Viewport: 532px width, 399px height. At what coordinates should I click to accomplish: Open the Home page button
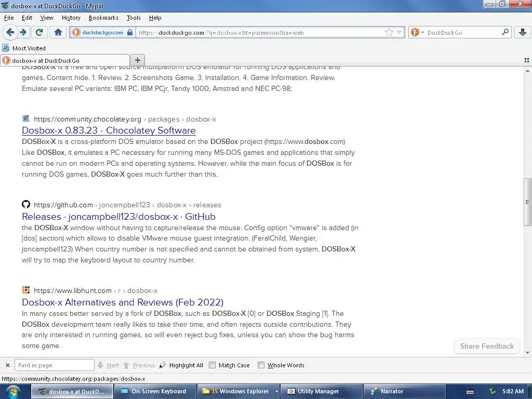(58, 32)
